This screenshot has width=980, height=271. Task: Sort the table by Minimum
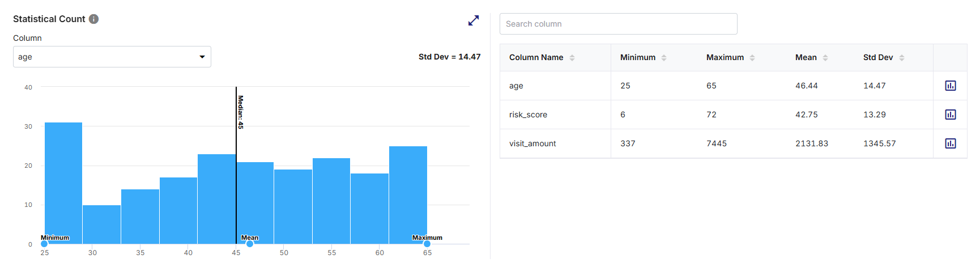pos(664,58)
